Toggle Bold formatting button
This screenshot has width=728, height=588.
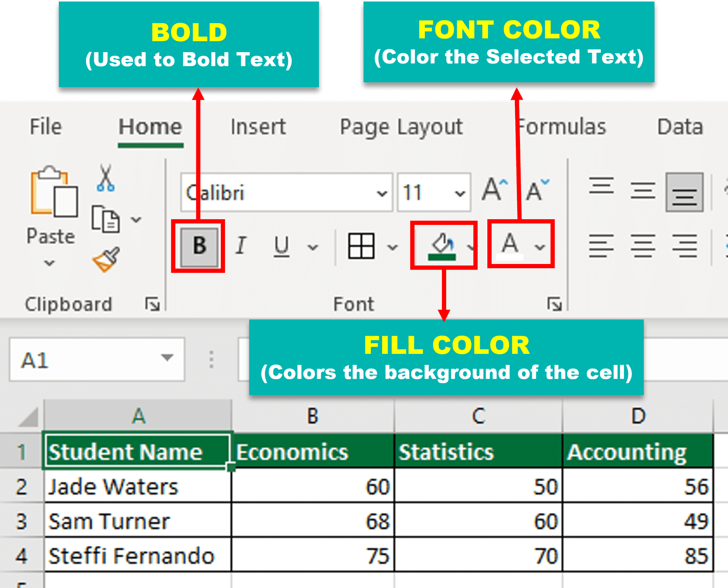coord(199,246)
